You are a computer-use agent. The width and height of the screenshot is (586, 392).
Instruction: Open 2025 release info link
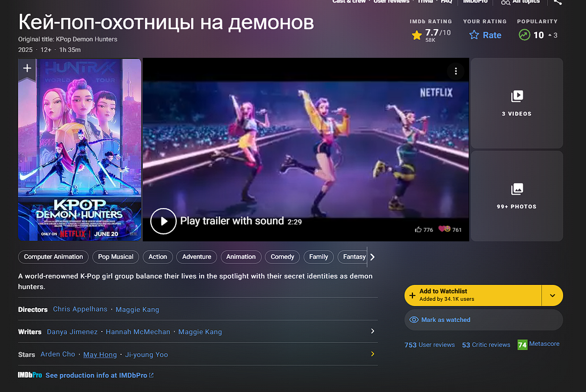(25, 50)
